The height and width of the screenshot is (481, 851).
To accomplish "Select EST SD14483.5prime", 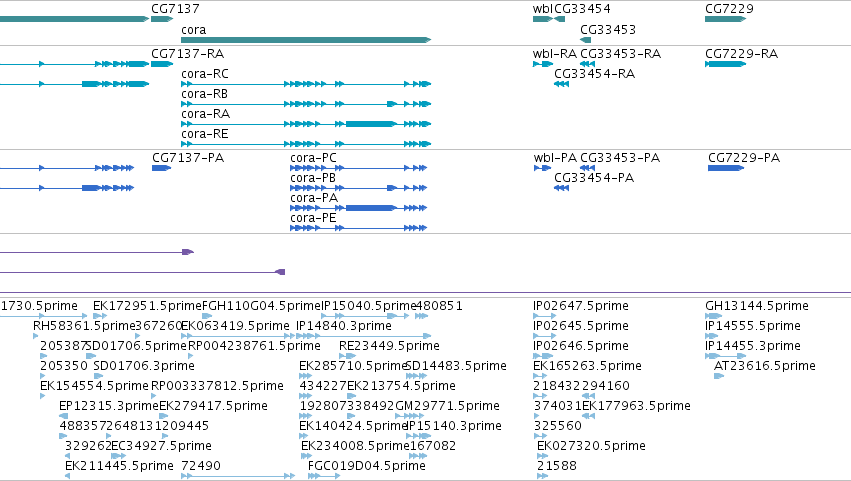I will tap(456, 366).
